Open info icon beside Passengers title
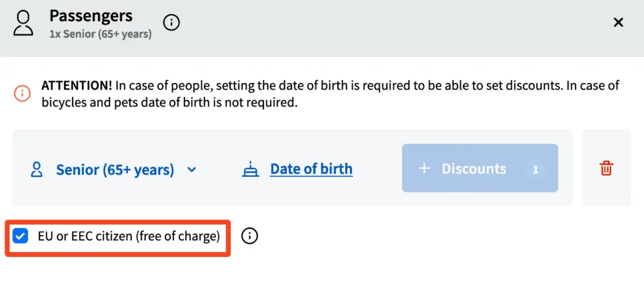 tap(171, 23)
